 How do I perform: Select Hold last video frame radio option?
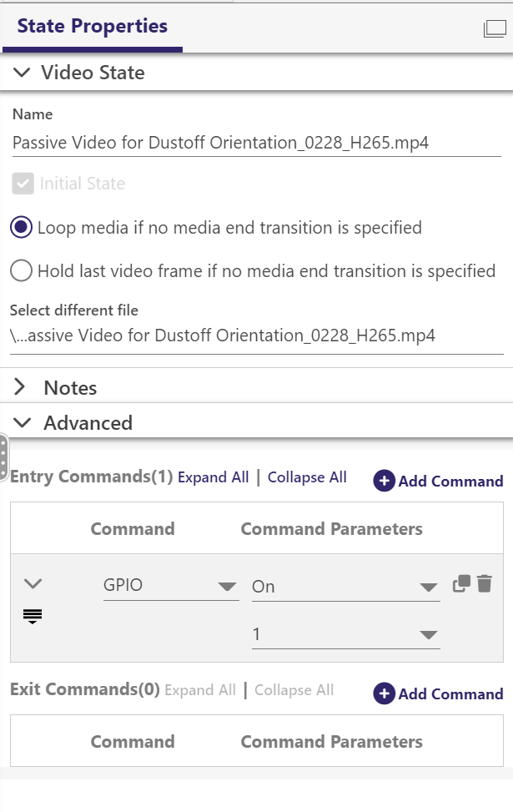point(23,270)
